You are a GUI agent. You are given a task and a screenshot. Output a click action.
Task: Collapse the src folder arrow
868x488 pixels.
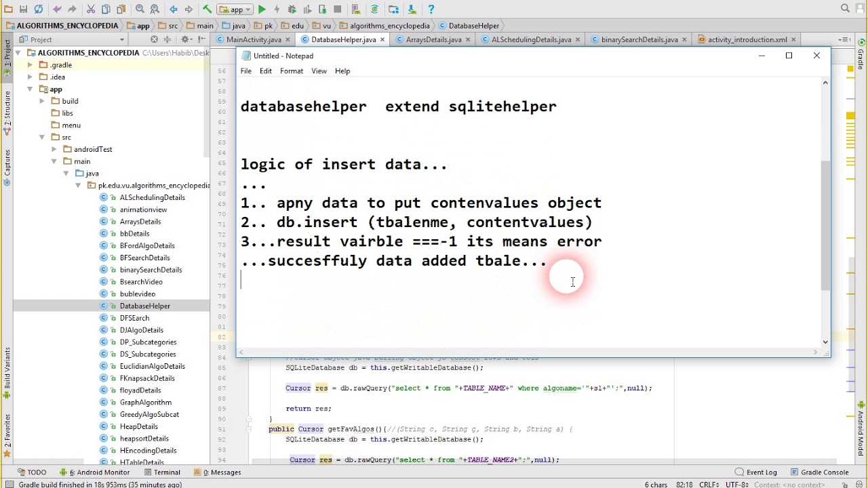click(x=42, y=137)
